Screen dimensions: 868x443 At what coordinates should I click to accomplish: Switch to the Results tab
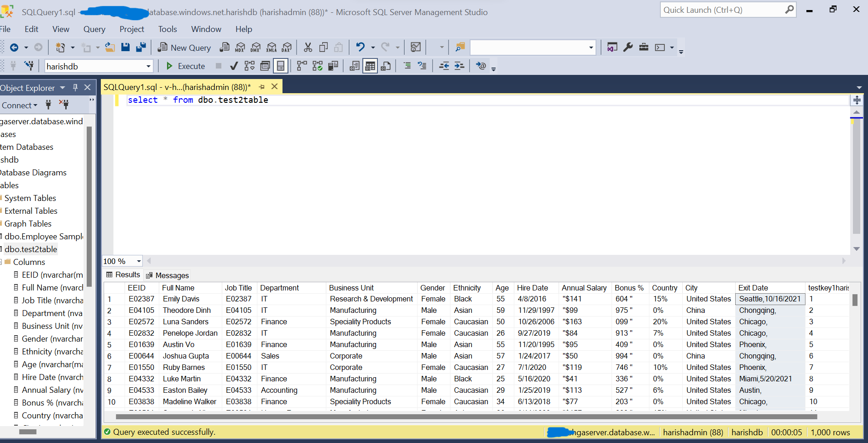click(x=123, y=274)
